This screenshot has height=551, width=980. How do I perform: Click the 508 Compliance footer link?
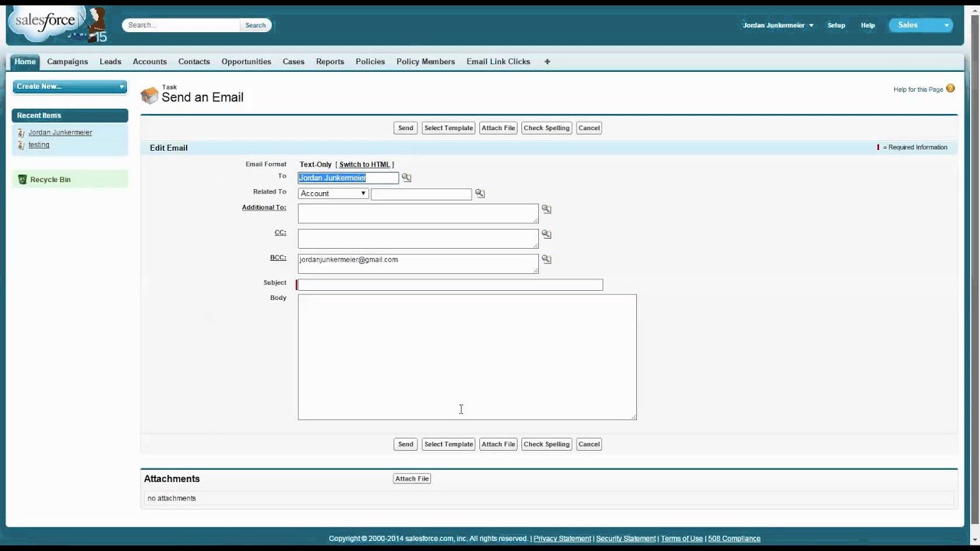[734, 539]
